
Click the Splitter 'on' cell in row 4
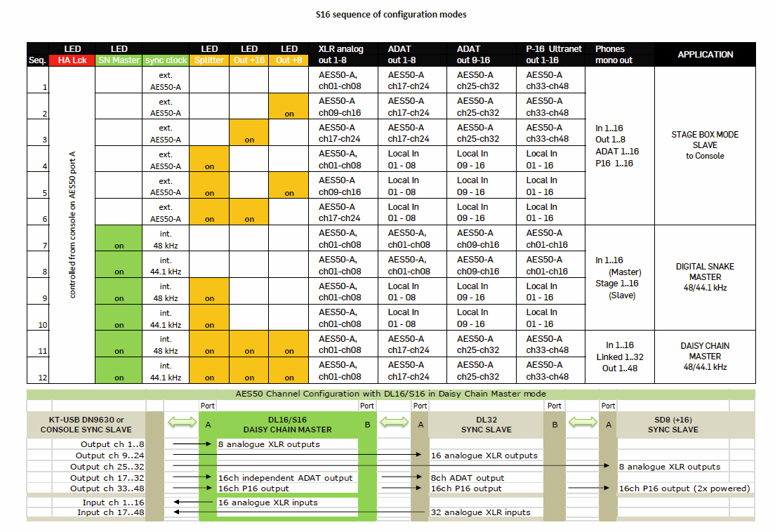210,159
